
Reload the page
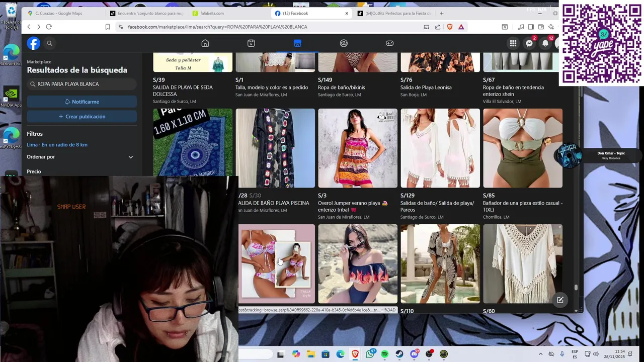coord(49,27)
